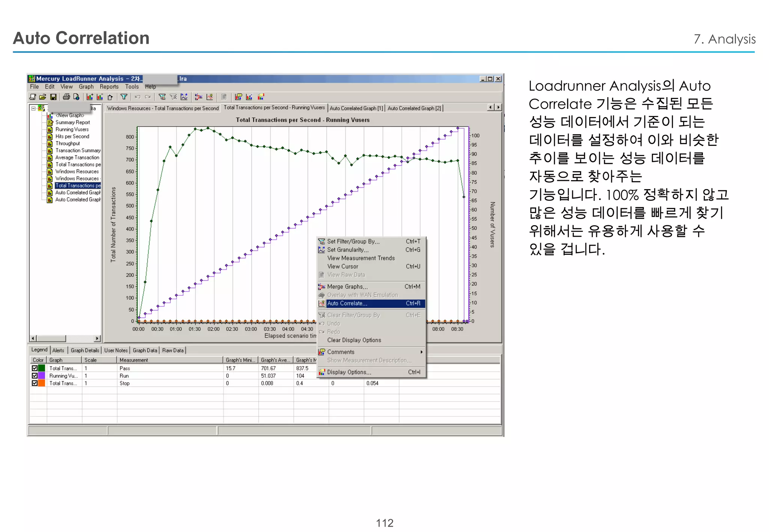Click the Print toolbar icon
The height and width of the screenshot is (532, 769).
coord(66,97)
